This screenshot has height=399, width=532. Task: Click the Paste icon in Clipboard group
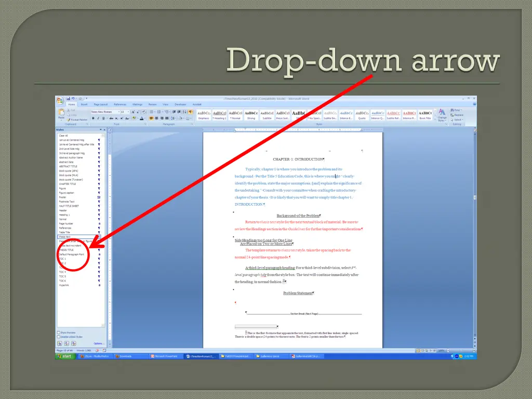pos(61,115)
